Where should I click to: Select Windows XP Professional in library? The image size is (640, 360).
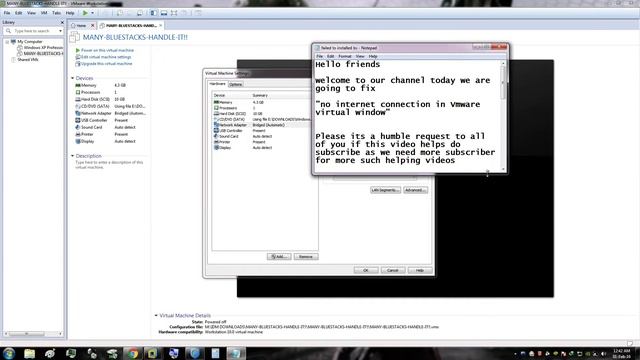[x=43, y=47]
